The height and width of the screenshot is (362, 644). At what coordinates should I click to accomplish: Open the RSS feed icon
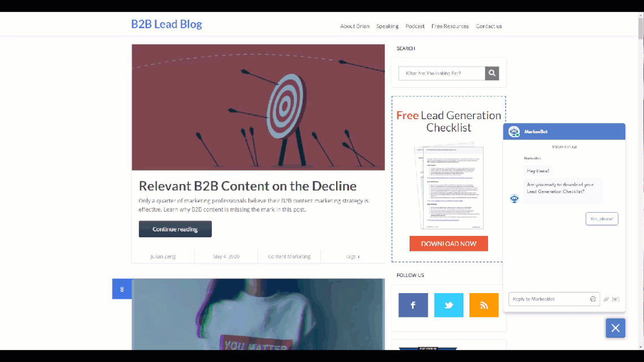(484, 305)
